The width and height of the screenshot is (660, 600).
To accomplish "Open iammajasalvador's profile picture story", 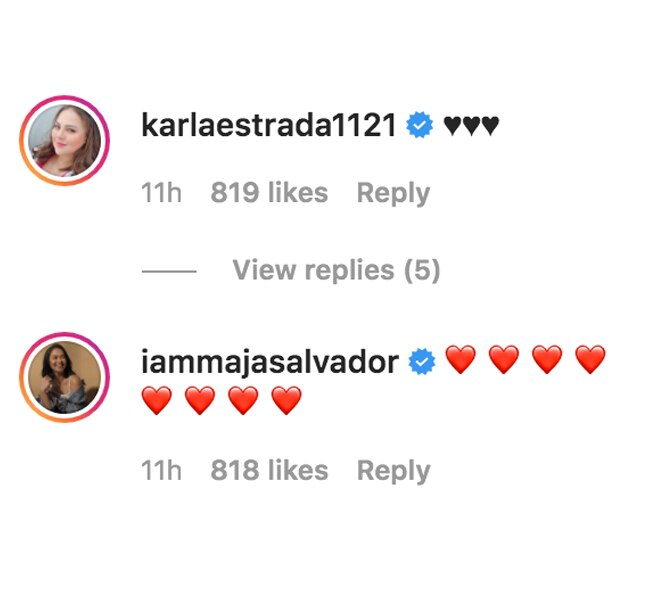I will point(64,377).
